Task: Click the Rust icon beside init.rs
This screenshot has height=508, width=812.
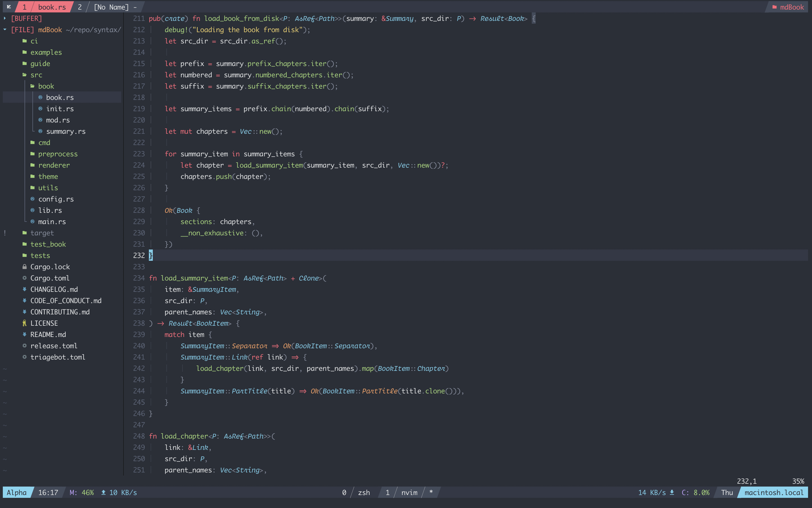Action: click(40, 109)
